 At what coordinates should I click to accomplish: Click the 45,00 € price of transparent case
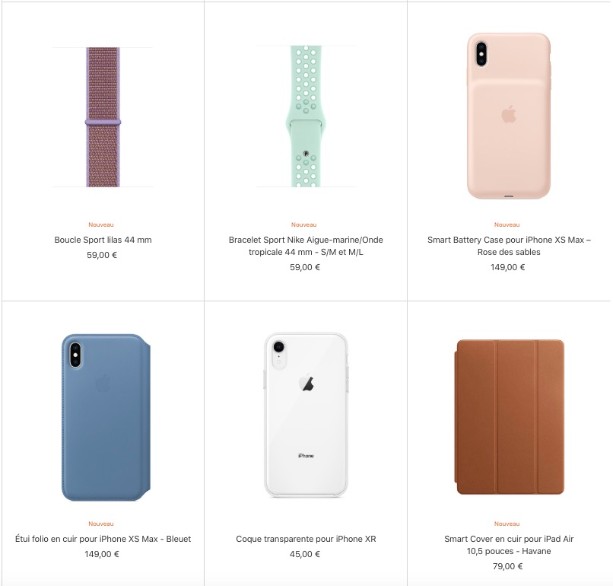click(x=305, y=554)
